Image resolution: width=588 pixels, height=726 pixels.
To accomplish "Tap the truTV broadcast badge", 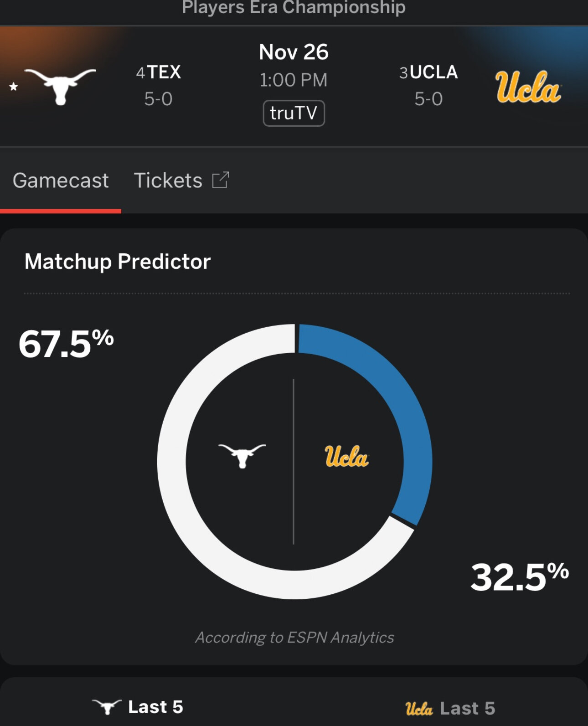I will (x=294, y=113).
